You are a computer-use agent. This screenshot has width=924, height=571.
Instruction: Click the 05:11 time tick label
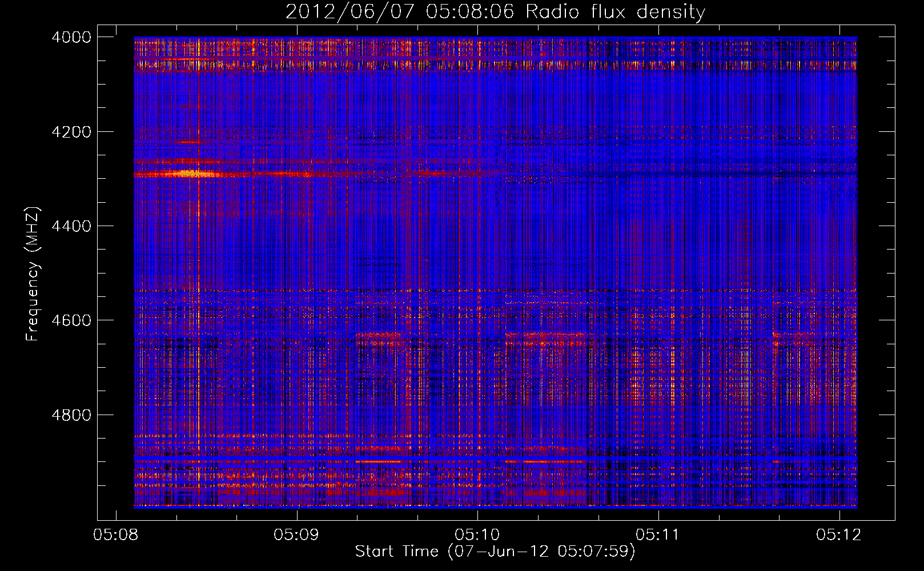click(658, 535)
